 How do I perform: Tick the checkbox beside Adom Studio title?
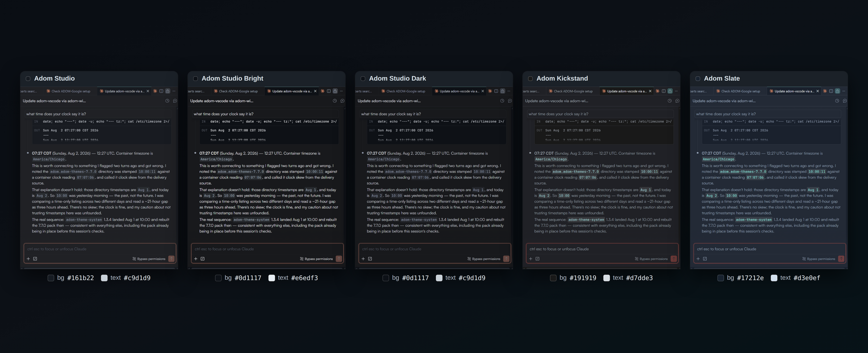pyautogui.click(x=28, y=79)
